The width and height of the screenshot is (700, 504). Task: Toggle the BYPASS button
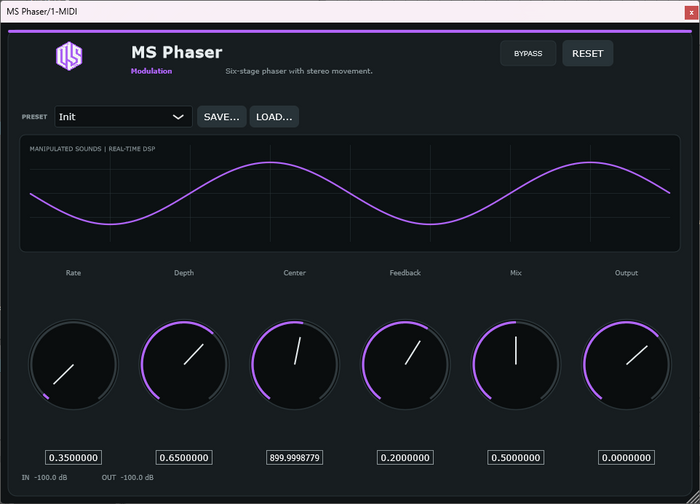pyautogui.click(x=528, y=54)
